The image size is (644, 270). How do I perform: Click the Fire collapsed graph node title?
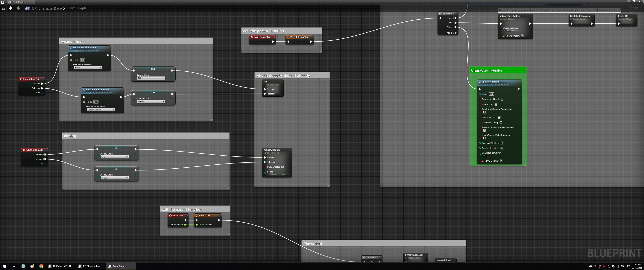pos(265,82)
